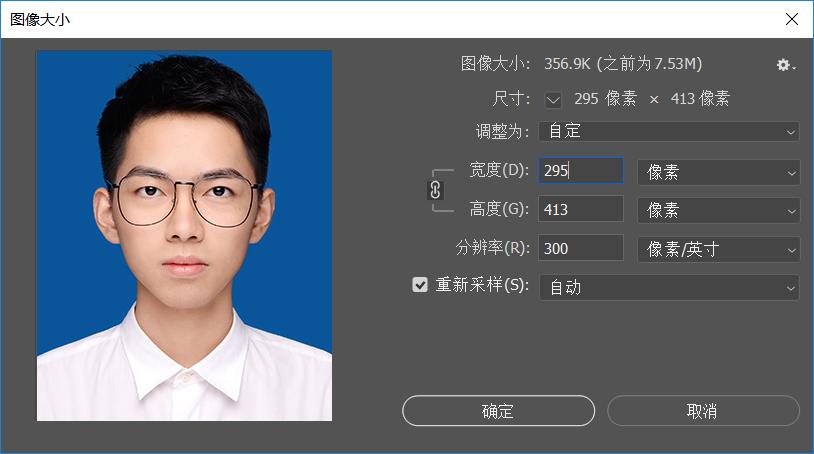Click the 宽度(D) scrubby label

pos(498,170)
